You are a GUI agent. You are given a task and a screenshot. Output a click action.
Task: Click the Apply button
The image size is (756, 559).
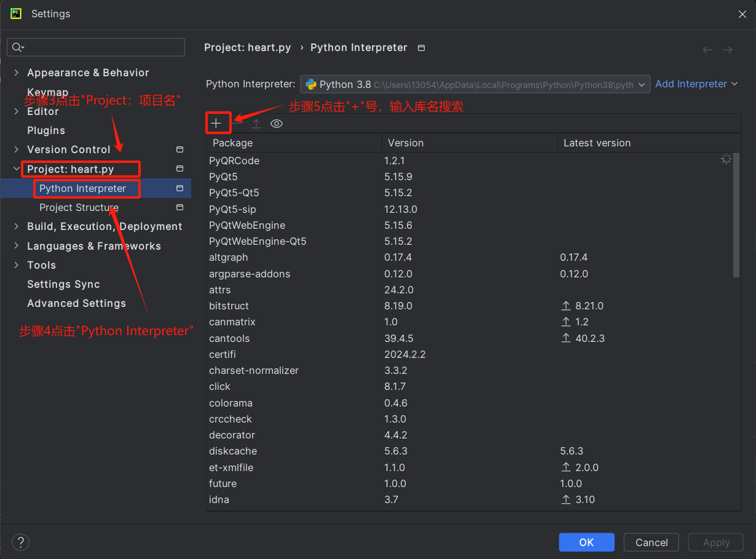point(716,542)
